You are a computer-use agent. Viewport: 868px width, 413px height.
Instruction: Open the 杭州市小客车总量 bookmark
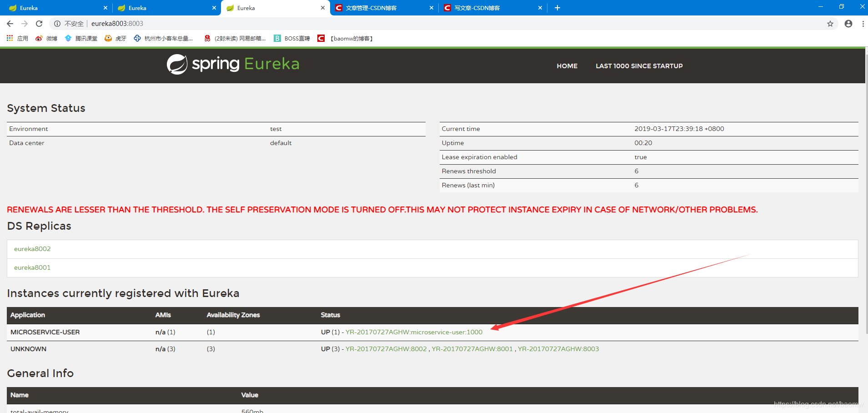(x=163, y=38)
